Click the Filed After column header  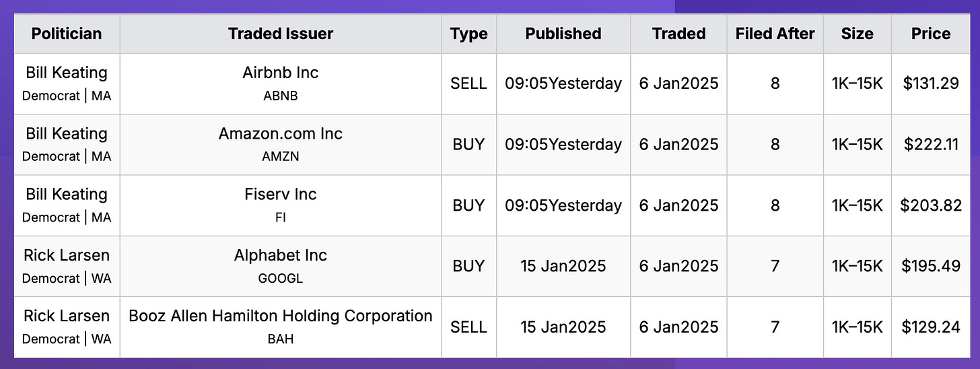pos(775,34)
